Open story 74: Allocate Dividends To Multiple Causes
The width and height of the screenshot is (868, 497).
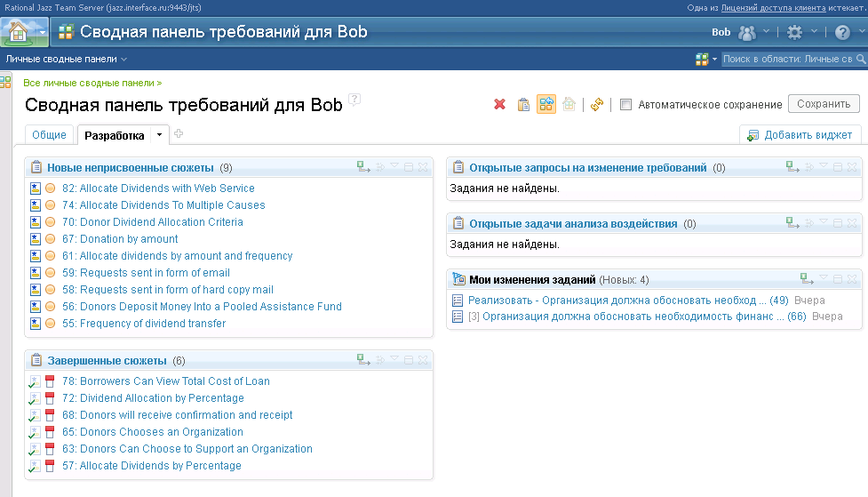tap(163, 205)
